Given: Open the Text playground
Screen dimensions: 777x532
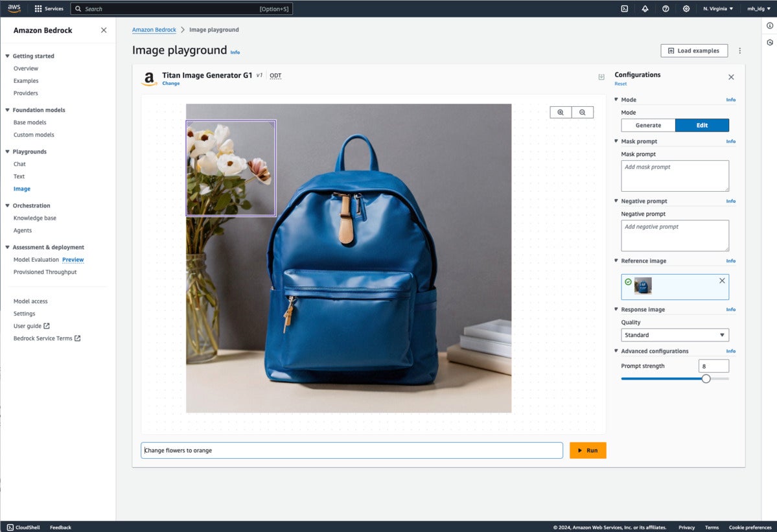Looking at the screenshot, I should tap(19, 176).
